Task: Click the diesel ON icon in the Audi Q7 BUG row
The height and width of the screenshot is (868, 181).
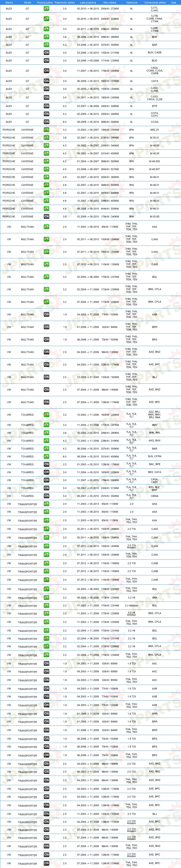Action: 46,61
